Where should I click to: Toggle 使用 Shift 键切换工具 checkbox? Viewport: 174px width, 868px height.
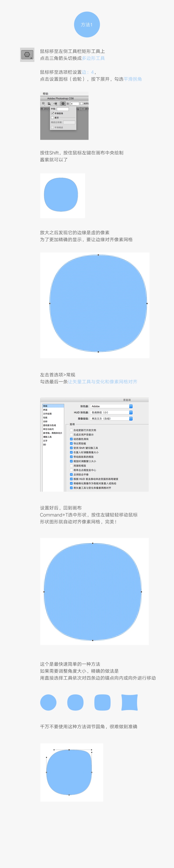pyautogui.click(x=71, y=448)
